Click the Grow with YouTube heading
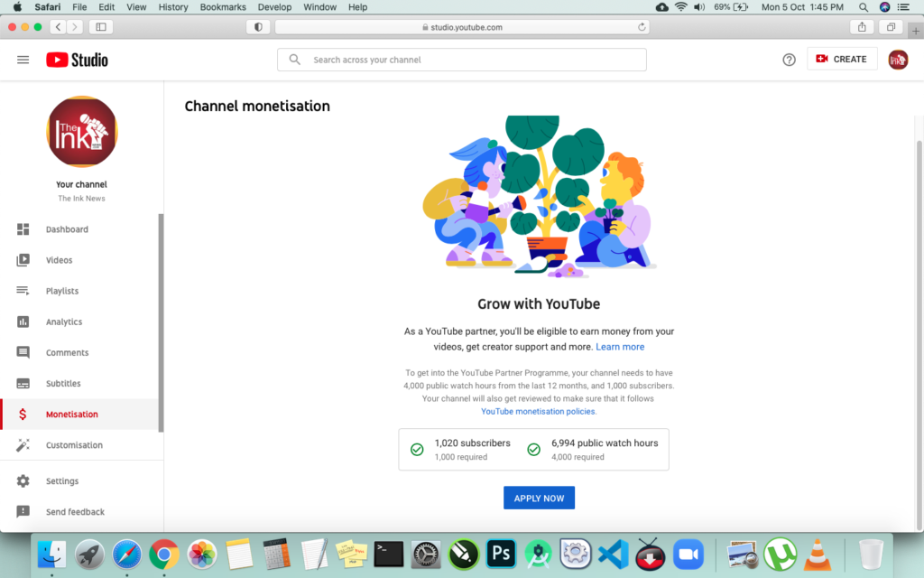This screenshot has height=578, width=924. pos(539,303)
